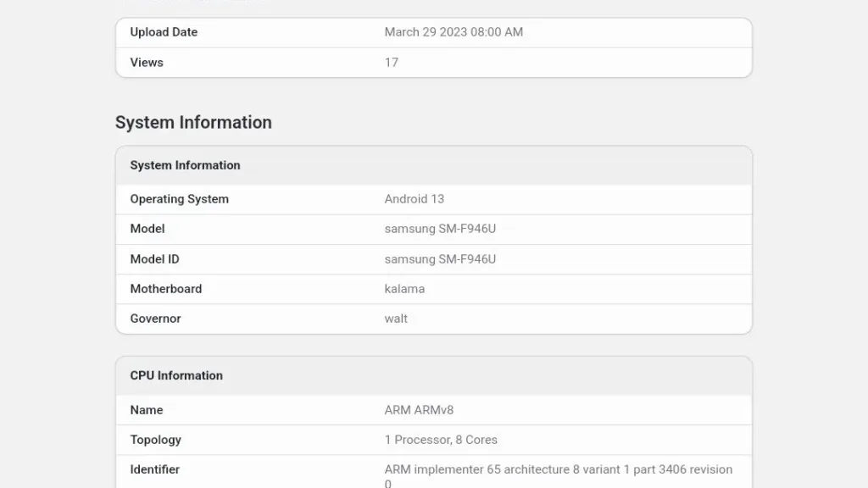Click the "Governor" label
Image resolution: width=868 pixels, height=488 pixels.
coord(156,319)
